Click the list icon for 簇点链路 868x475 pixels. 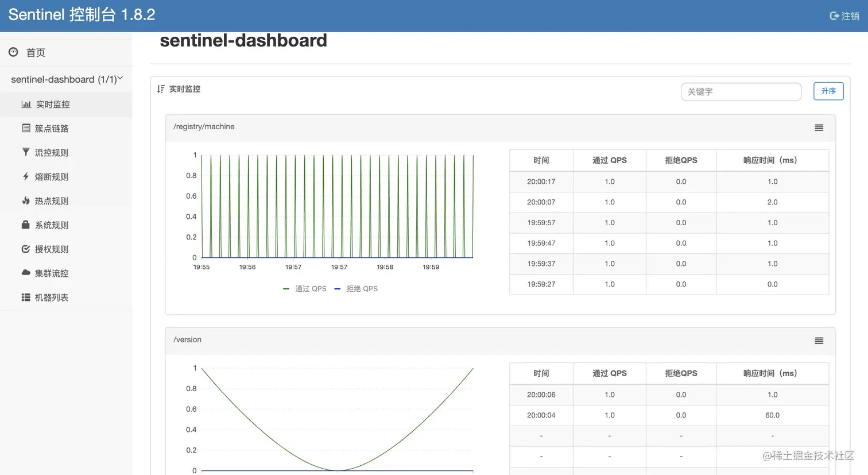tap(26, 128)
